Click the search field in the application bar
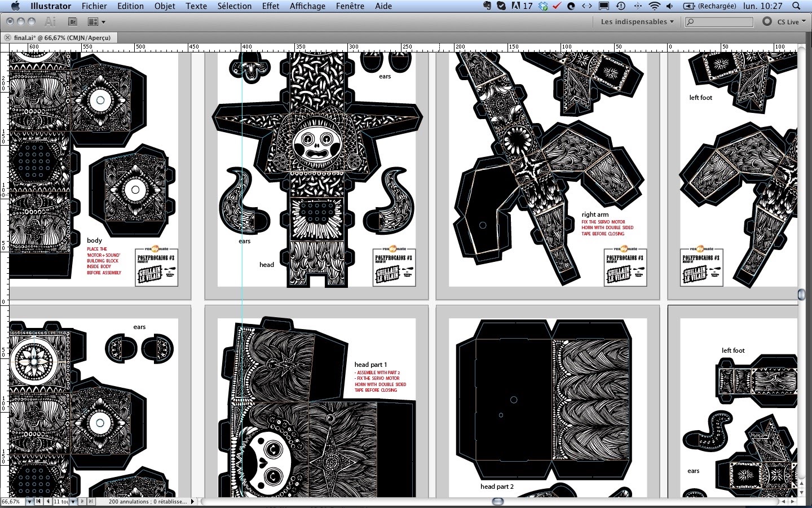 719,22
